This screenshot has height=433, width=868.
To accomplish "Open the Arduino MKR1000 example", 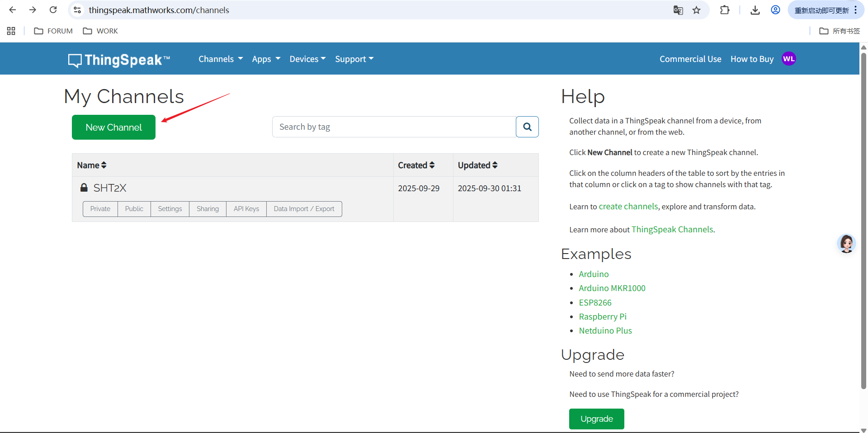I will [x=612, y=288].
